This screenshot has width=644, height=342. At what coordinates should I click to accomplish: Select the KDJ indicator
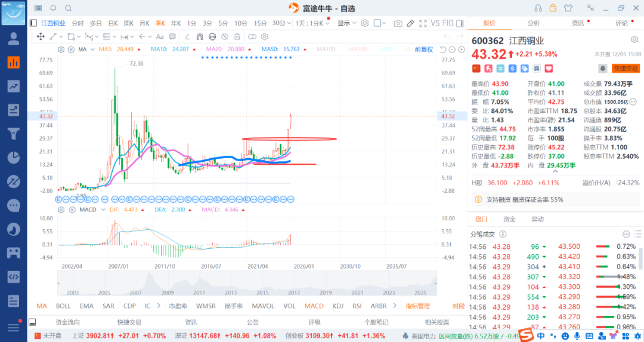(x=338, y=306)
